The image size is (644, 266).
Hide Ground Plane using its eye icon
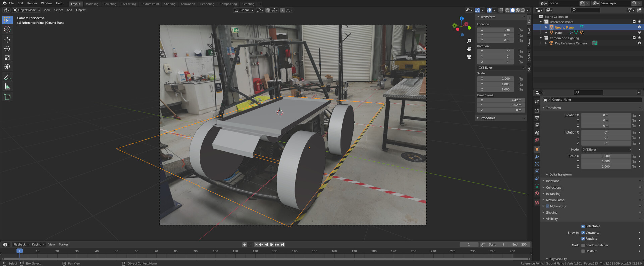pos(639,27)
